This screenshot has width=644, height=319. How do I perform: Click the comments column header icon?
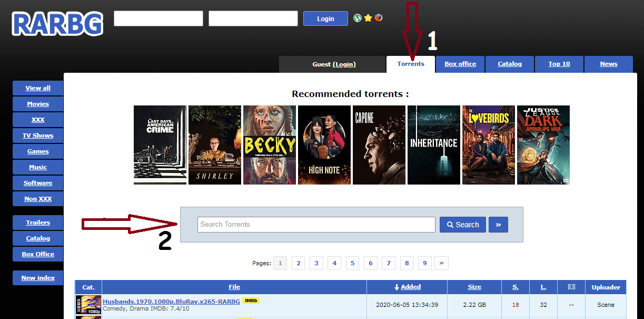[x=571, y=287]
